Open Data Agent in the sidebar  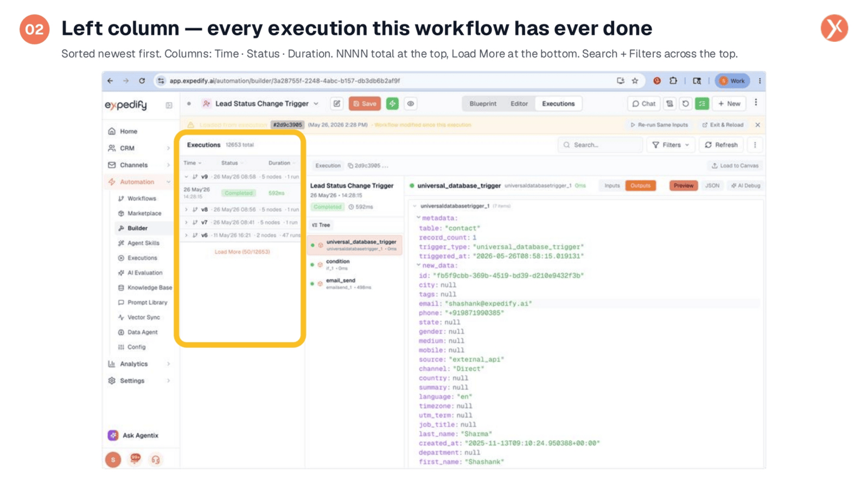[x=142, y=332]
